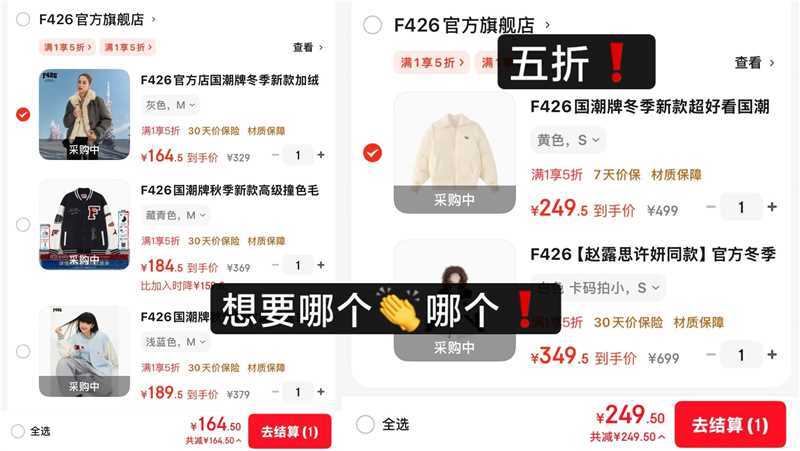Increase quantity of ¥164.5 gray jacket
Image resolution: width=800 pixels, height=451 pixels.
[x=321, y=155]
